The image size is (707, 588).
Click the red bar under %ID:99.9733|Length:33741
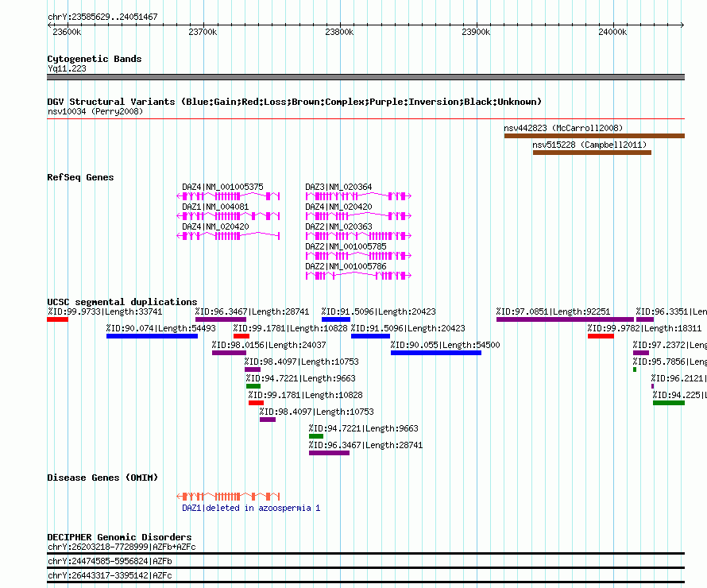(x=58, y=319)
